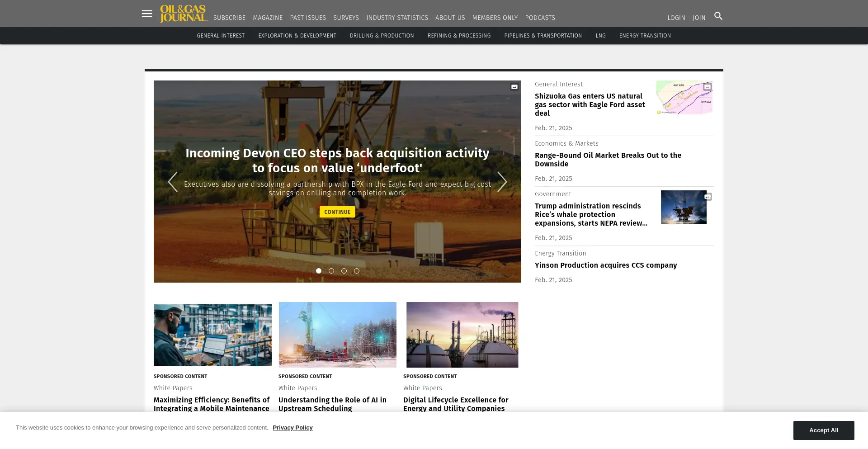868x449 pixels.
Task: Select Energy Transition category tab
Action: (x=645, y=36)
